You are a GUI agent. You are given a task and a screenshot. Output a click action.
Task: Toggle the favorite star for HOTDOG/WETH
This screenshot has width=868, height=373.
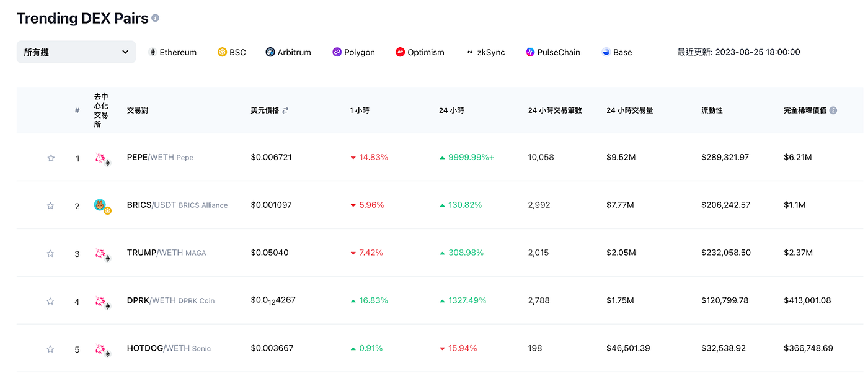(x=50, y=349)
